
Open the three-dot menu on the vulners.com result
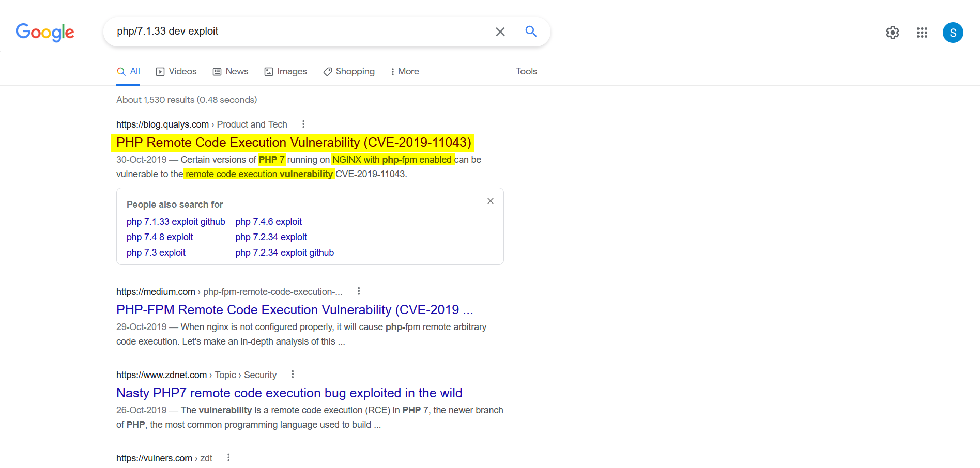pyautogui.click(x=228, y=457)
